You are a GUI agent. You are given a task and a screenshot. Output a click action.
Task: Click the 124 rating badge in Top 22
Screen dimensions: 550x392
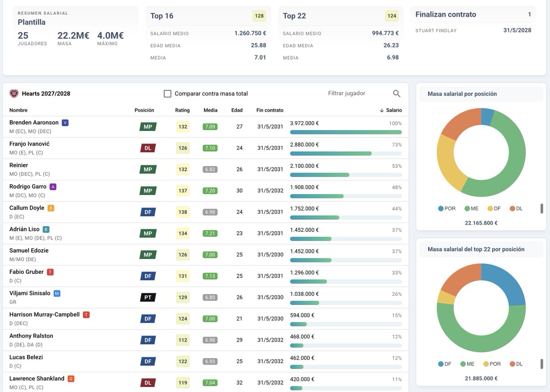[x=392, y=16]
